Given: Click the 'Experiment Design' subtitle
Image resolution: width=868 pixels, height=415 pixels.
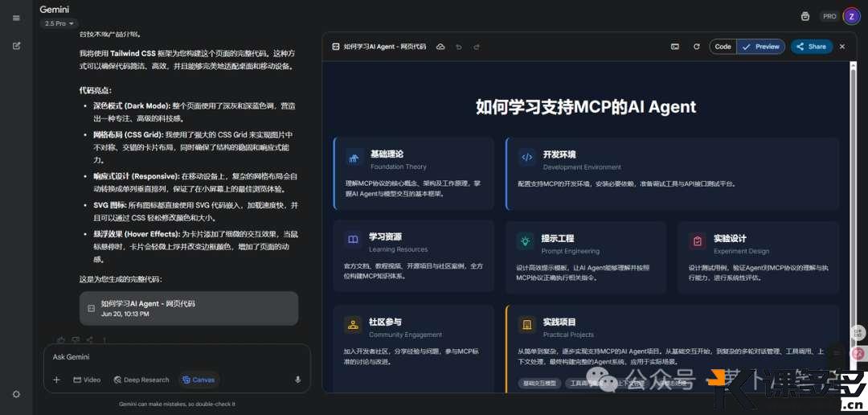Looking at the screenshot, I should coord(741,251).
